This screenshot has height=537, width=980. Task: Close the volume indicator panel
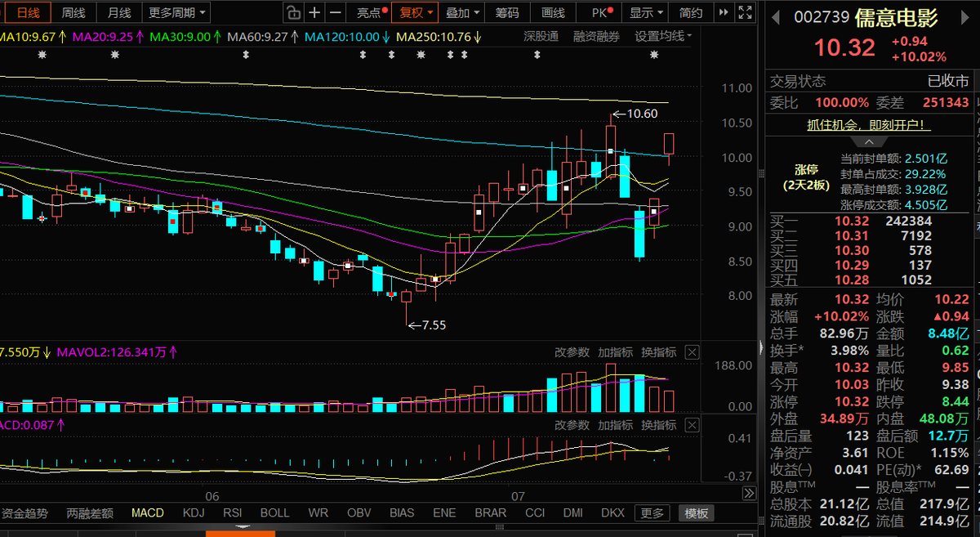(x=692, y=352)
